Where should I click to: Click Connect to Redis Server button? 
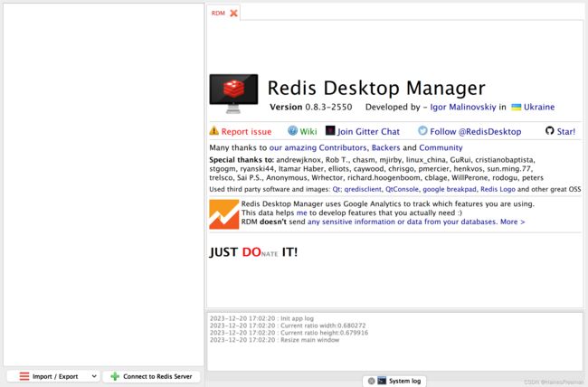tap(151, 376)
